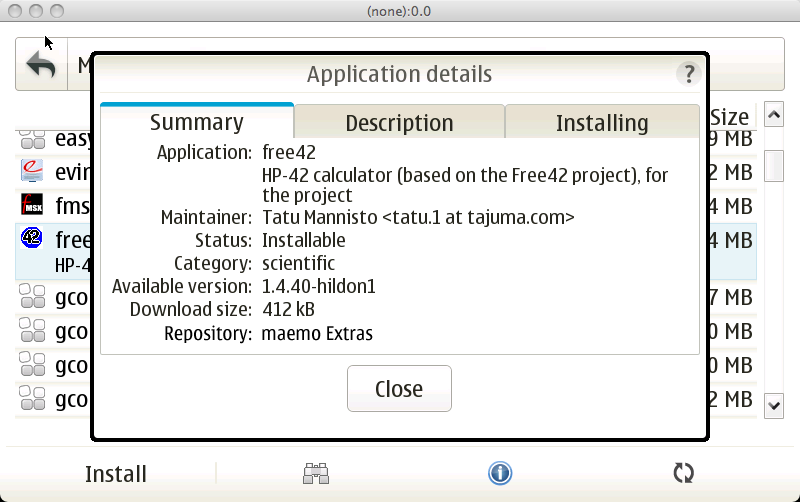Click the download size 412 kB
This screenshot has width=800, height=502.
tap(288, 309)
